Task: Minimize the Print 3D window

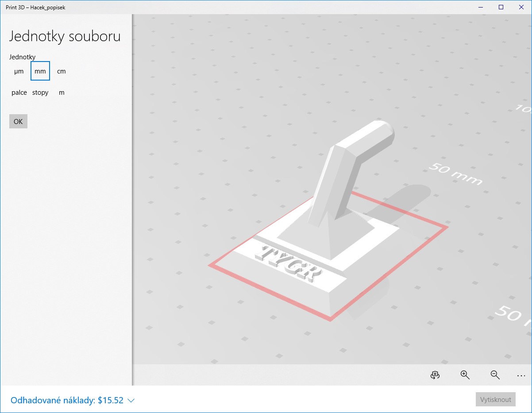Action: [481, 7]
